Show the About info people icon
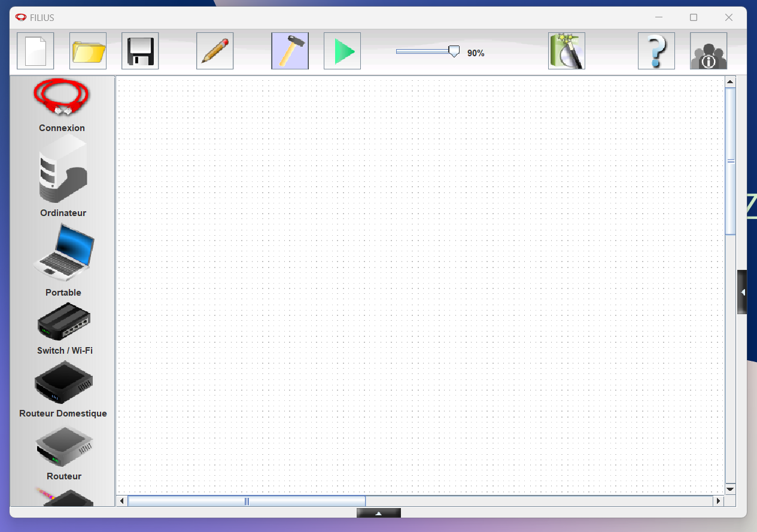This screenshot has height=532, width=757. pos(709,51)
